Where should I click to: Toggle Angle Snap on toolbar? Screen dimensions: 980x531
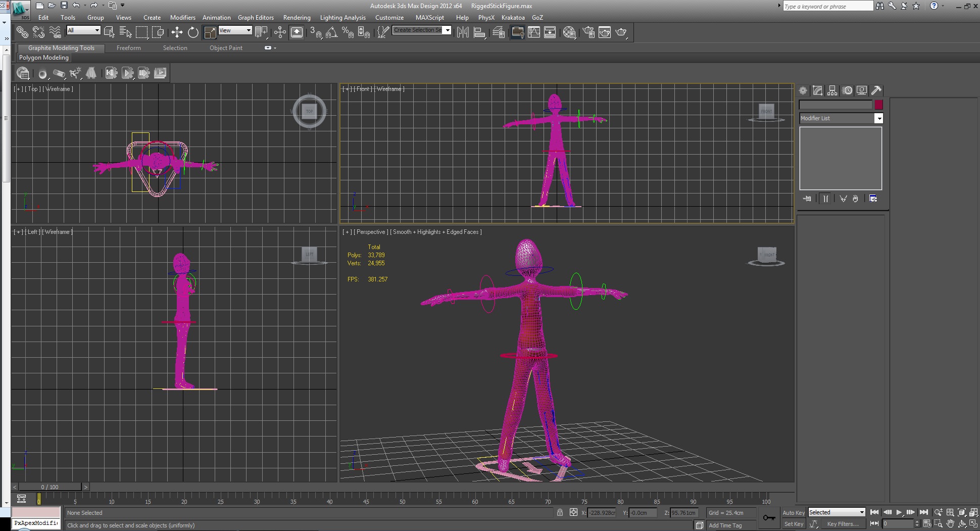[331, 32]
